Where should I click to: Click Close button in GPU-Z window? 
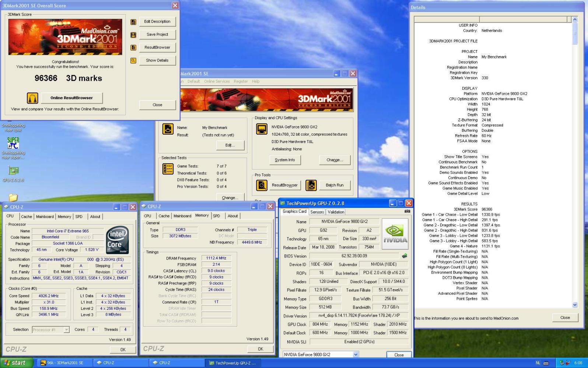click(x=399, y=355)
